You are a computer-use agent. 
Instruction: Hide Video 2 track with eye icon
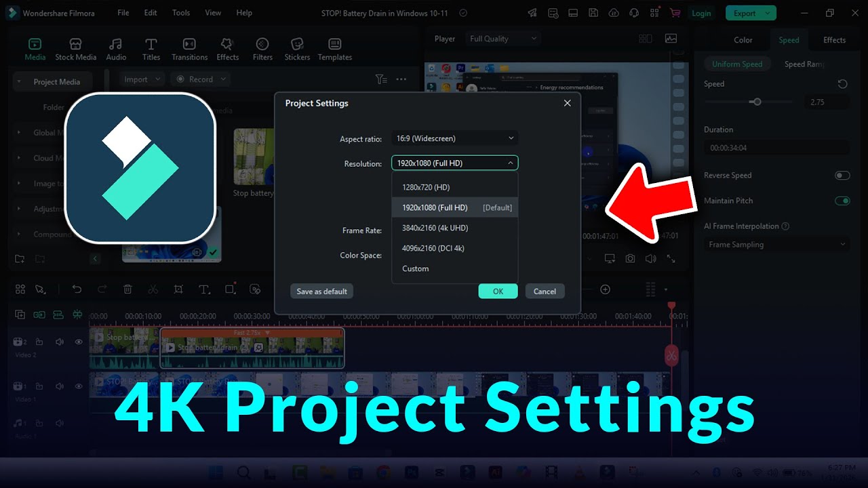[x=79, y=342]
